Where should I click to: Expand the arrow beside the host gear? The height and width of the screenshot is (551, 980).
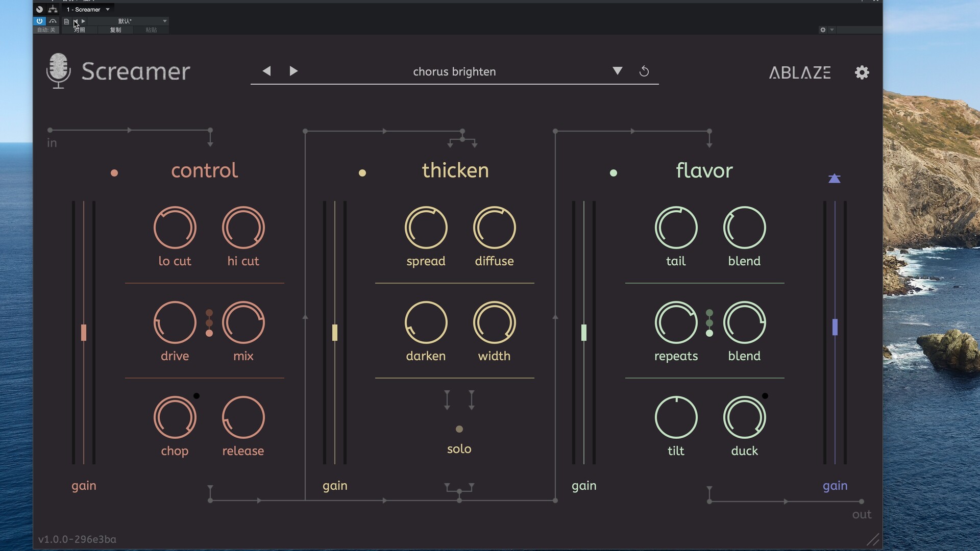coord(832,30)
